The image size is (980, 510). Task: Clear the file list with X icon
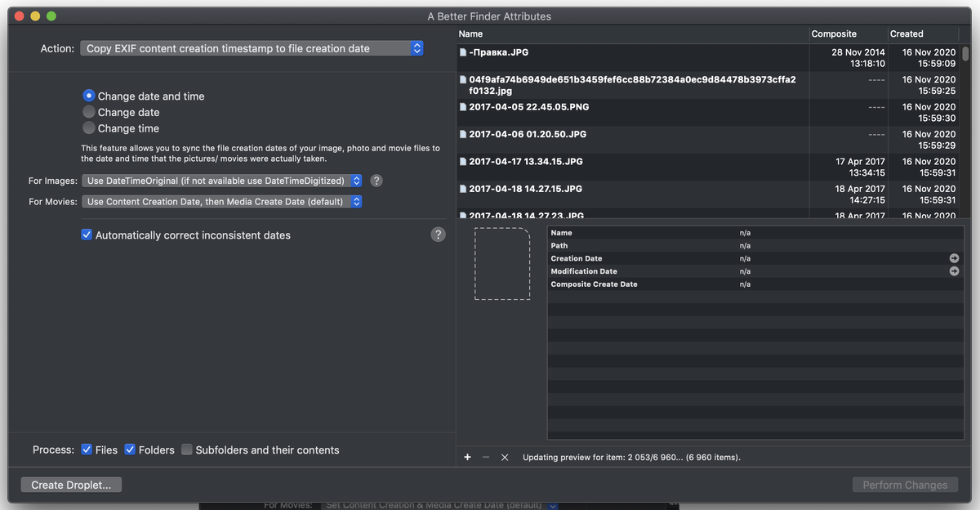pyautogui.click(x=505, y=458)
